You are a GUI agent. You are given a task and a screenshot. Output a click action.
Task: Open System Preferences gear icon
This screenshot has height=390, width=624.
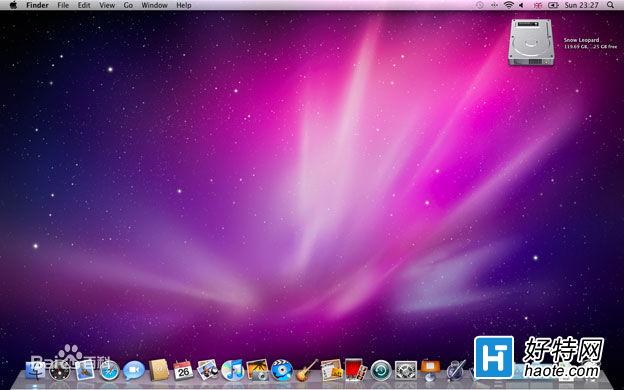[x=406, y=370]
